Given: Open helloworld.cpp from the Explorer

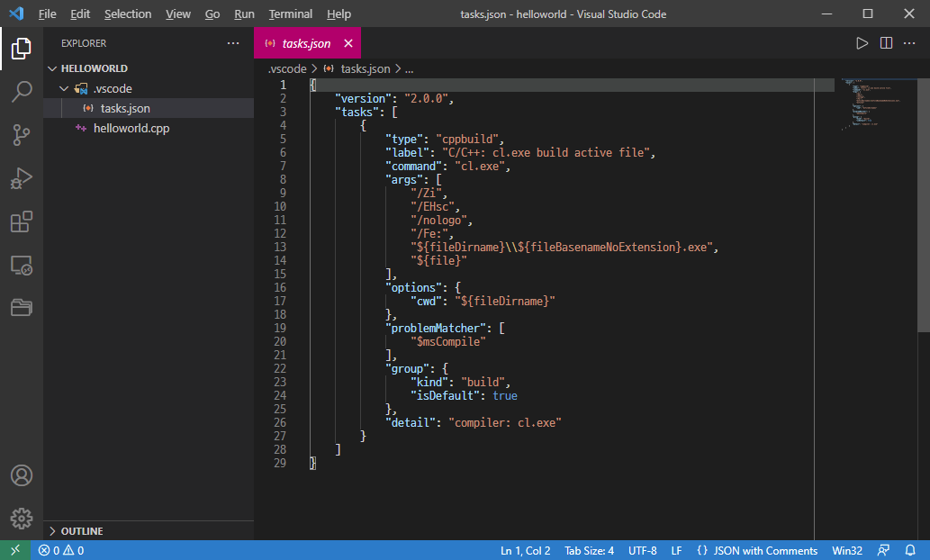Looking at the screenshot, I should pos(149,128).
